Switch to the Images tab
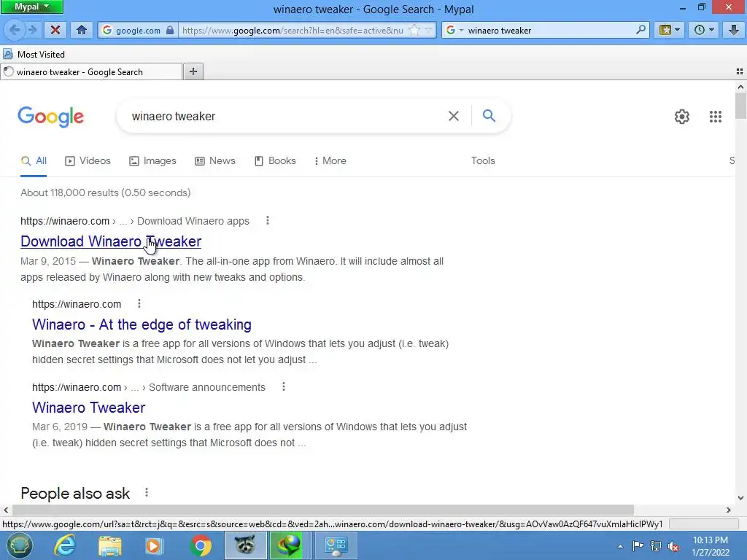Viewport: 747px width, 560px height. pyautogui.click(x=153, y=161)
